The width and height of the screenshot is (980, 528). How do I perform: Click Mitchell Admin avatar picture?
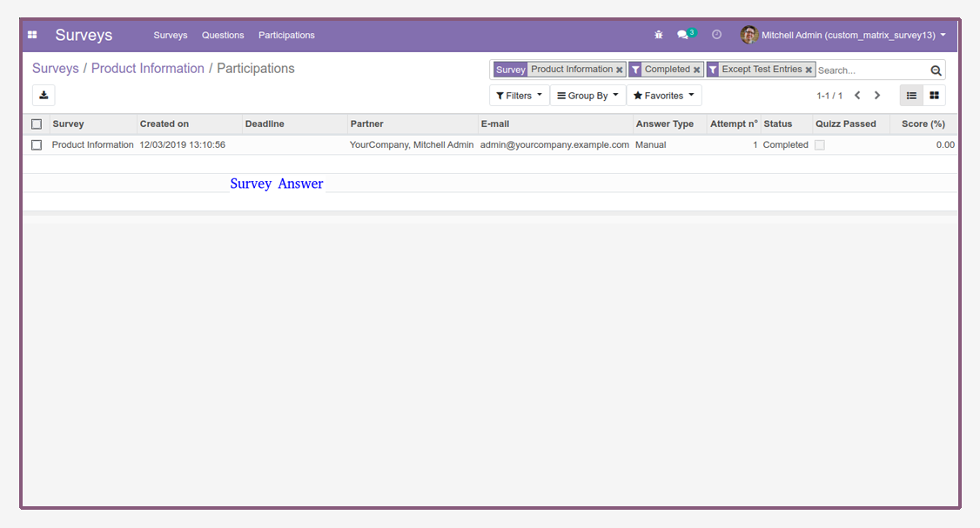748,35
